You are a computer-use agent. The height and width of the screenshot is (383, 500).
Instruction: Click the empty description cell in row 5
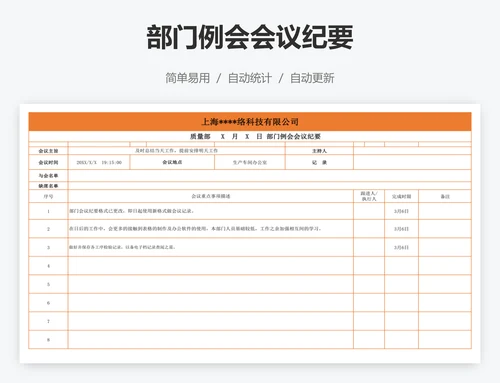click(x=211, y=284)
